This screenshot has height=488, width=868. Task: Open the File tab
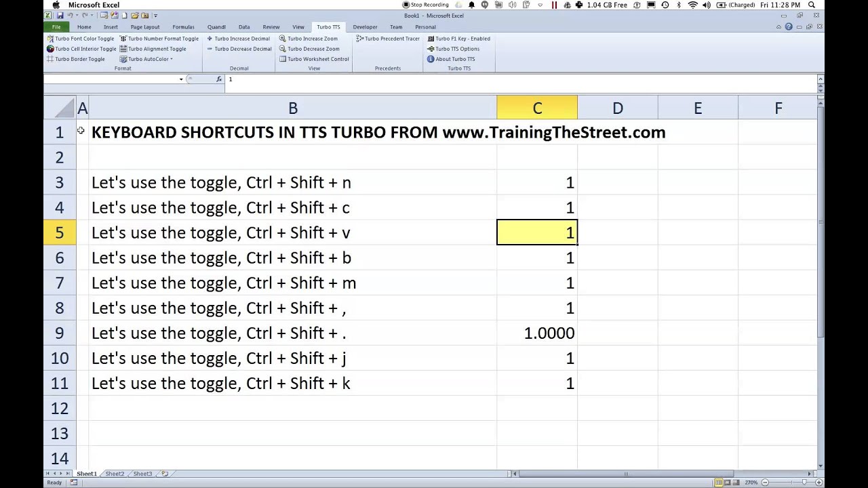[56, 27]
